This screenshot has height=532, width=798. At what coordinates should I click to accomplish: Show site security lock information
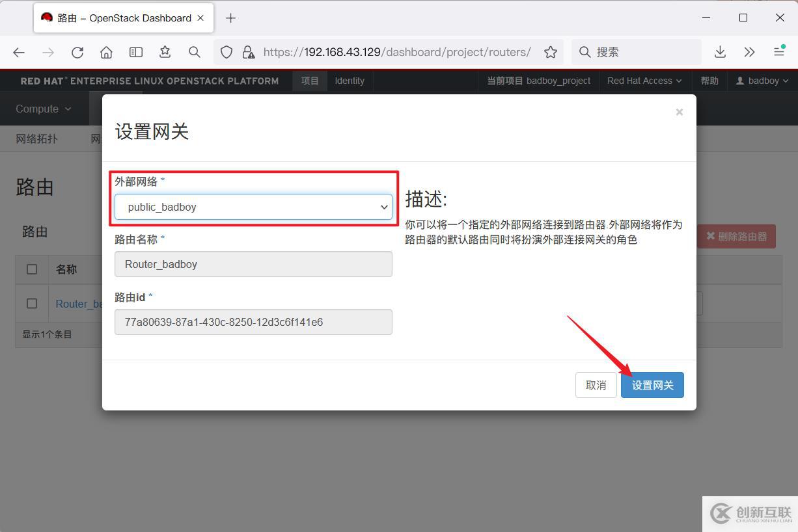[247, 52]
